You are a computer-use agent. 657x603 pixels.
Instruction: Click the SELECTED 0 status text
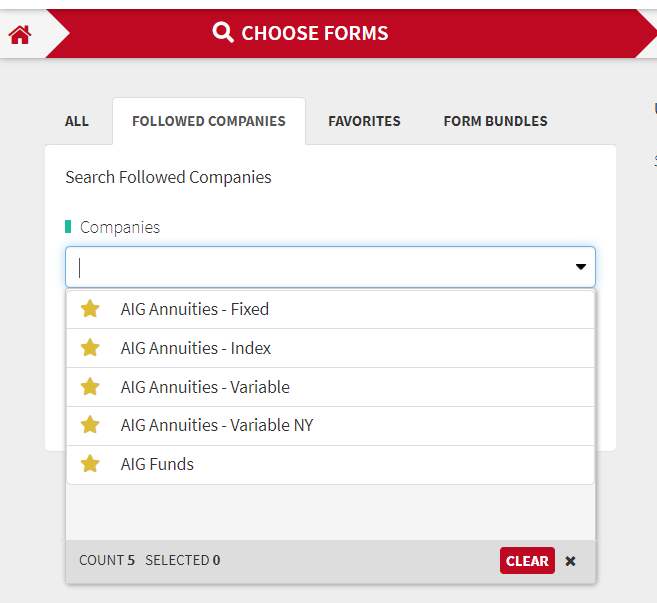pos(183,560)
